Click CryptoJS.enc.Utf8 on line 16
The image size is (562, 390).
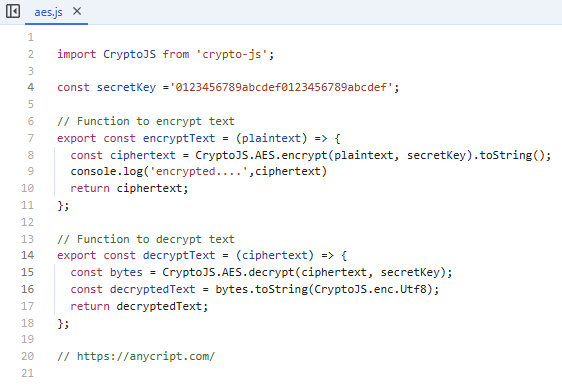click(x=371, y=289)
